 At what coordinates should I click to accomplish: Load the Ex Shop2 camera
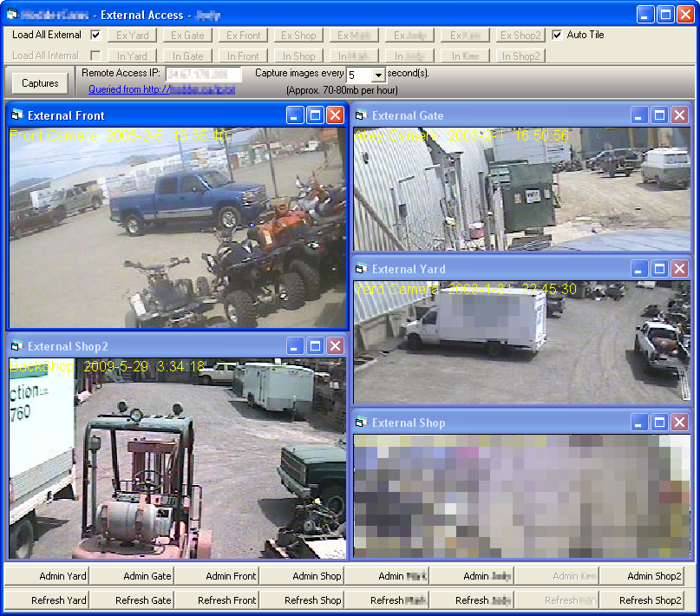point(520,36)
